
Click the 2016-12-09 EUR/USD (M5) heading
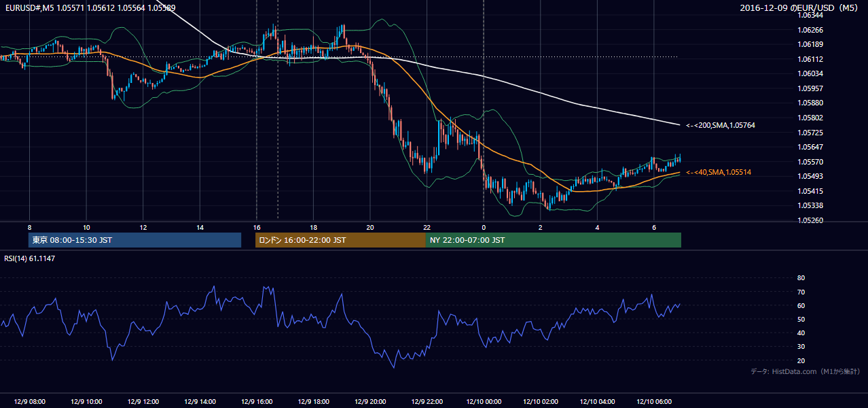click(800, 8)
